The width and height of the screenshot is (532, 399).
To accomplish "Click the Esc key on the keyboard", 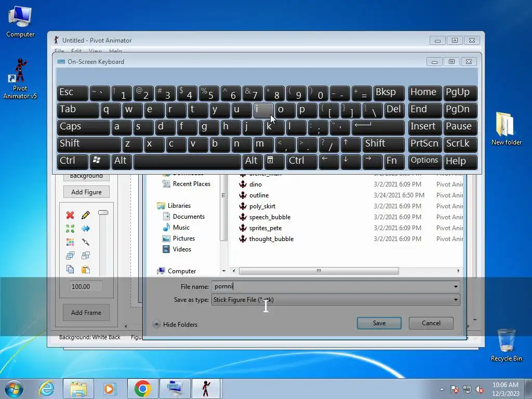I will [x=73, y=93].
